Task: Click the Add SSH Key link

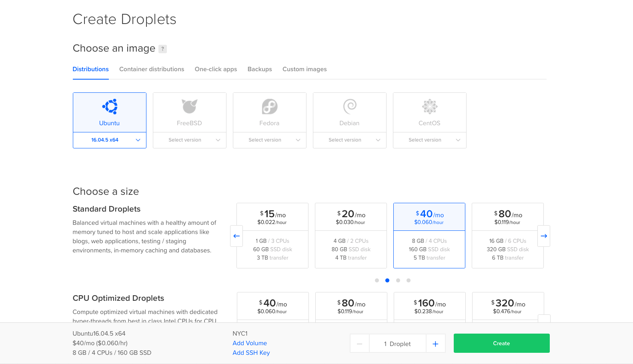Action: coord(251,353)
